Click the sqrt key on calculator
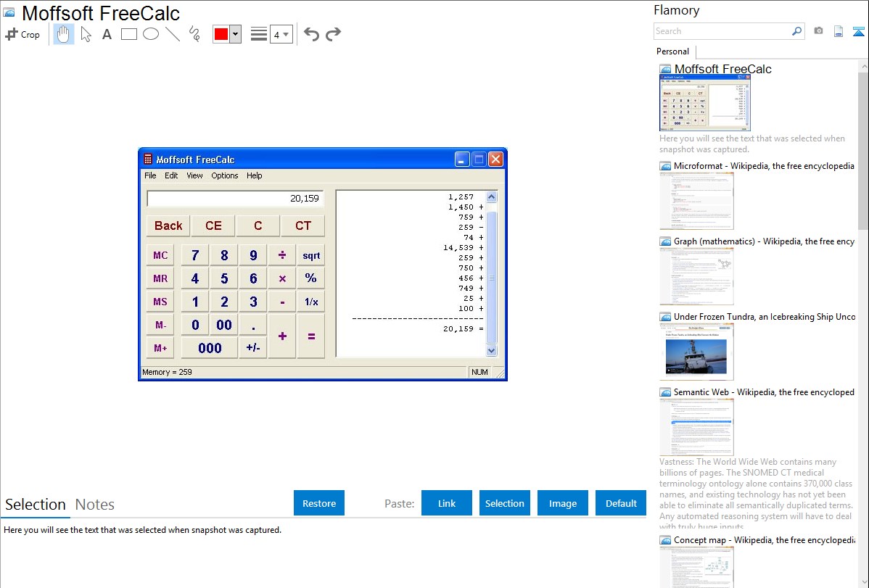Screen dimensions: 869x588 (311, 255)
